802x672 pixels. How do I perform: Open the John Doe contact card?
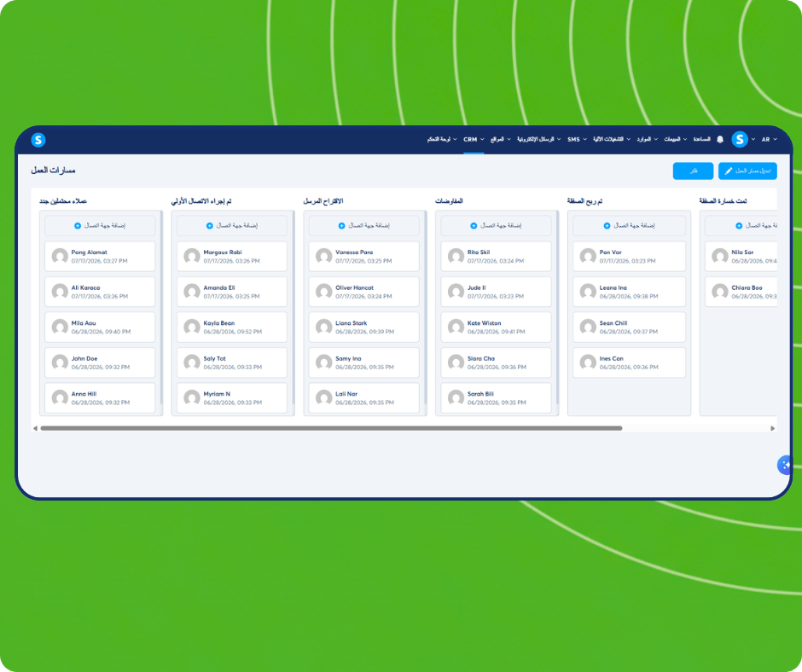click(100, 362)
